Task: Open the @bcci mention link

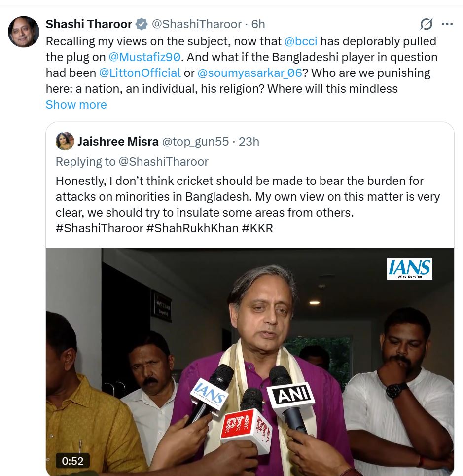Action: pos(301,41)
